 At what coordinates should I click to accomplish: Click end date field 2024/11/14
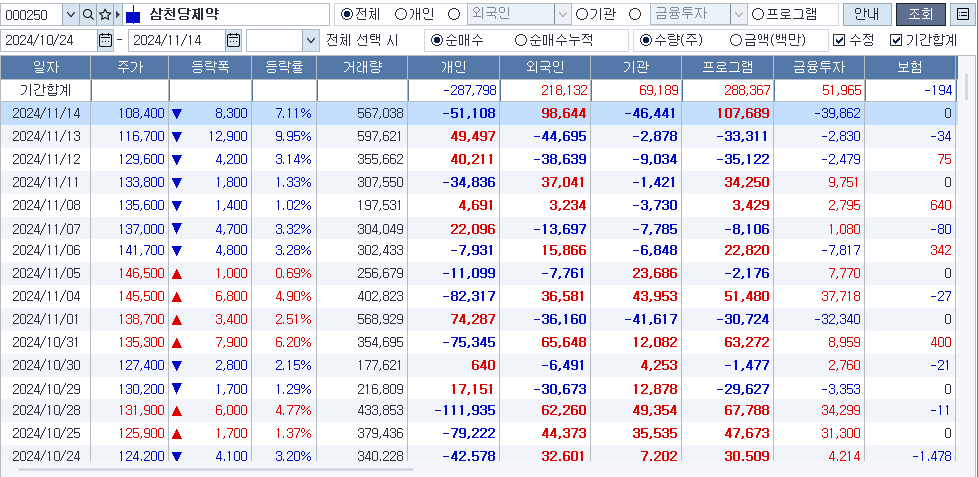point(177,41)
